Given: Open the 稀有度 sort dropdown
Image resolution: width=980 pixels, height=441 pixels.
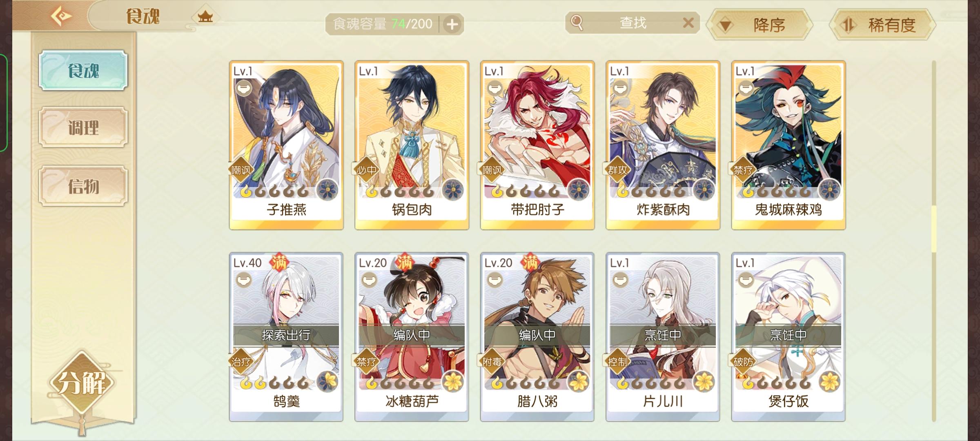Looking at the screenshot, I should pos(882,25).
